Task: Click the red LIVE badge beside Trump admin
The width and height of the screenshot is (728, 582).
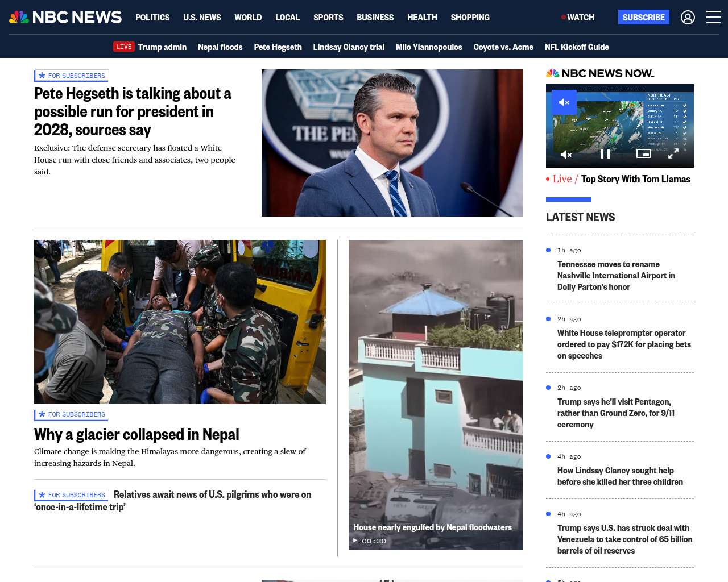Action: point(124,47)
